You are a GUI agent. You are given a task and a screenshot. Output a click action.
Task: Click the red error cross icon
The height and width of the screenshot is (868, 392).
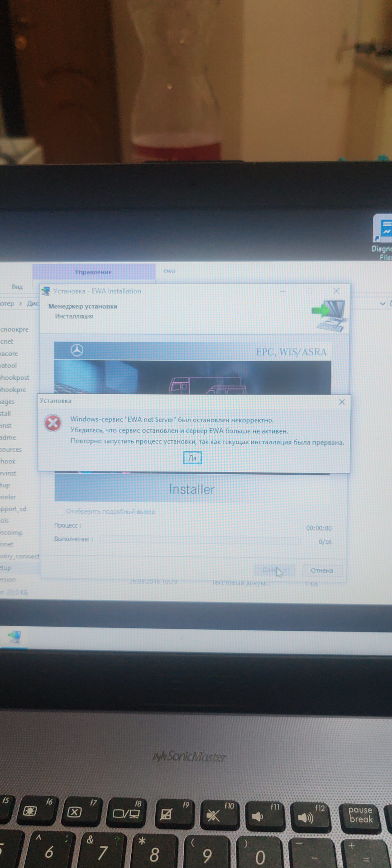pyautogui.click(x=53, y=423)
